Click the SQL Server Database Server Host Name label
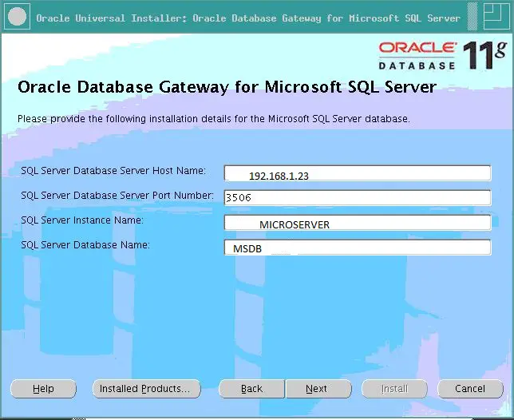 [113, 171]
